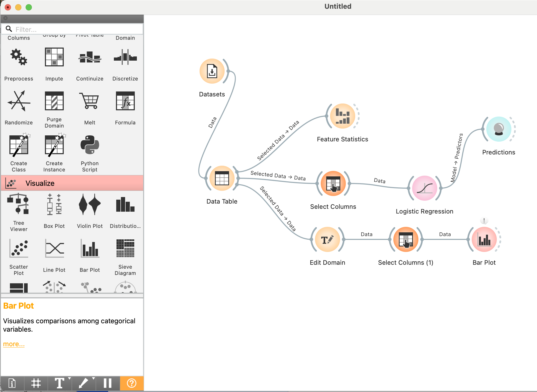Select the Feature Statistics canvas node
The width and height of the screenshot is (537, 392).
(342, 116)
